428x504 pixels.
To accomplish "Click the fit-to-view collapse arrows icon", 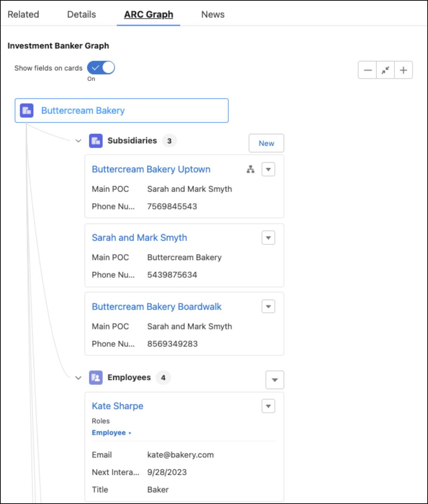I will click(385, 70).
